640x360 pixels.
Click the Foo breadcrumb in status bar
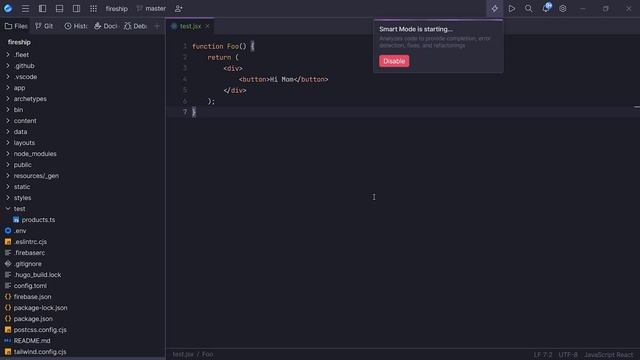click(207, 354)
